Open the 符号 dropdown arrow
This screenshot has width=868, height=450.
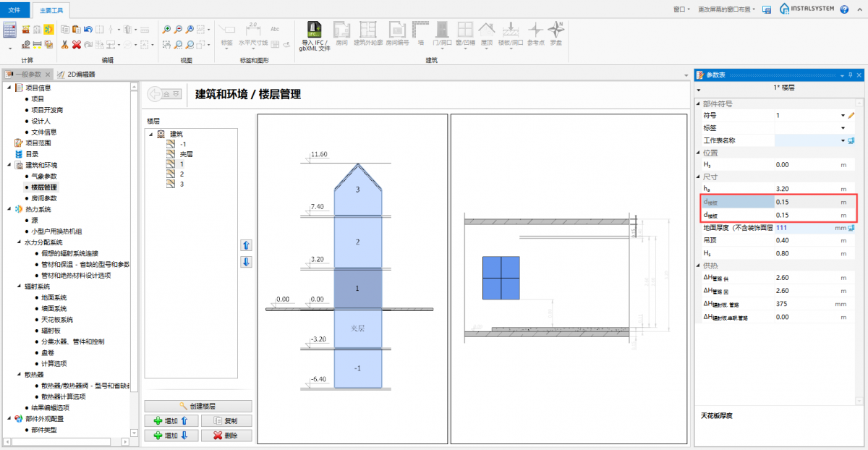pyautogui.click(x=843, y=116)
